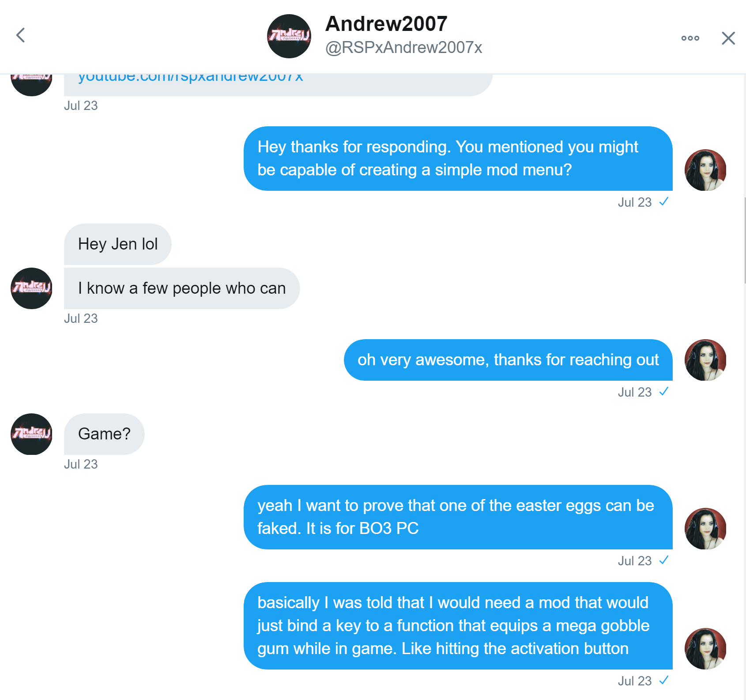Open Andrew2007's profile from the name heading
746x700 pixels.
pyautogui.click(x=386, y=24)
